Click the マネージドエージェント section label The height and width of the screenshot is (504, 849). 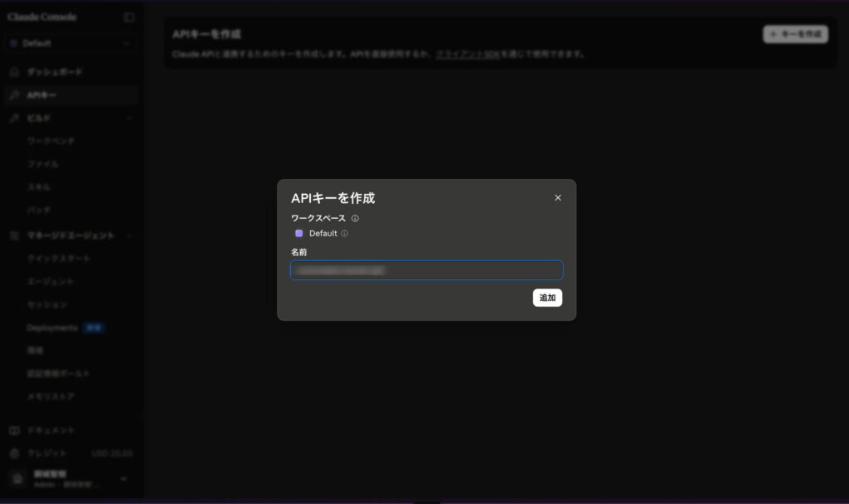coord(71,235)
